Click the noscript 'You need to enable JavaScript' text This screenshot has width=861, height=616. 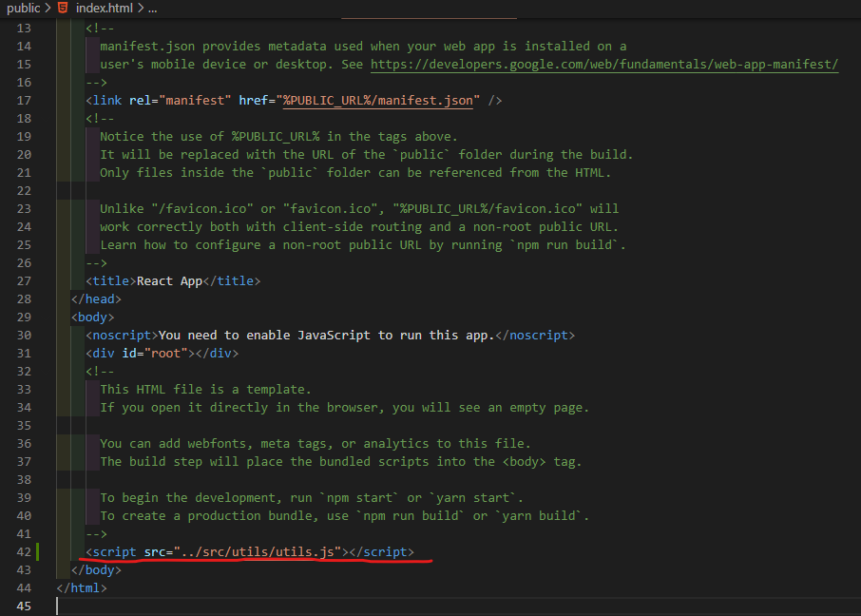(x=327, y=336)
